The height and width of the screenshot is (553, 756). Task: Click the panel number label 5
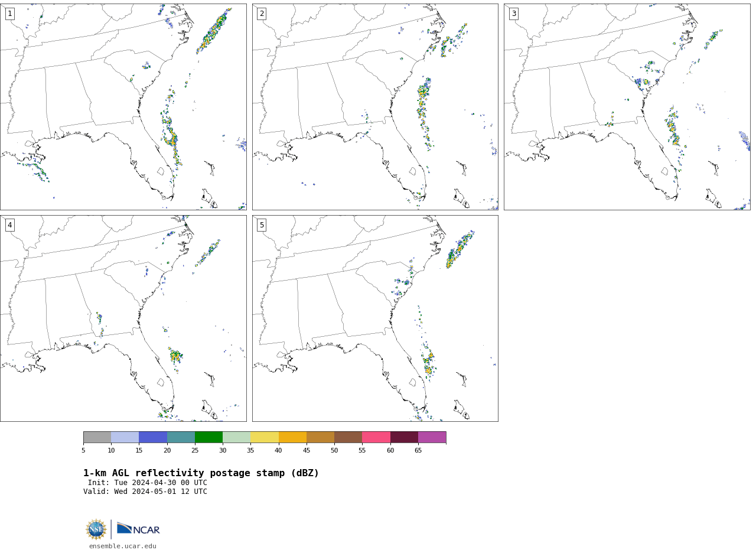pos(262,225)
